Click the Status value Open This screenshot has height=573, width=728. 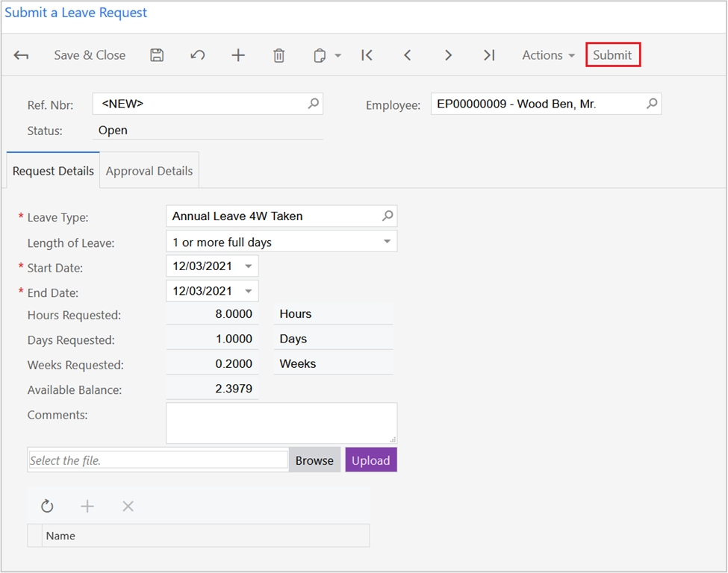click(x=113, y=131)
